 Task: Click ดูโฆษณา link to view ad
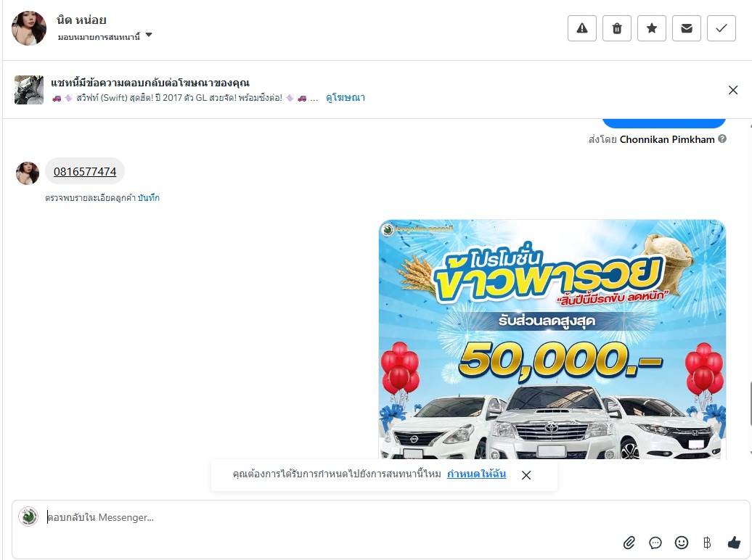click(346, 98)
